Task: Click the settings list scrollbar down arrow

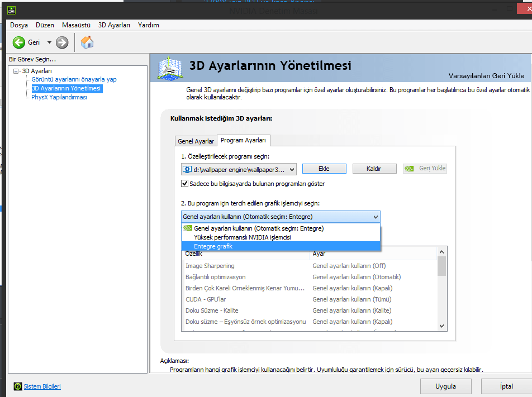Action: tap(441, 326)
